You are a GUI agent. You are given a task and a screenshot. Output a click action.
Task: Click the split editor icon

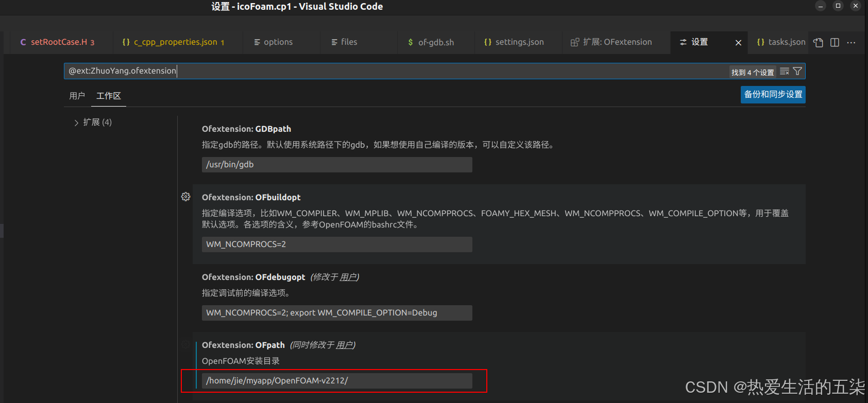[835, 43]
